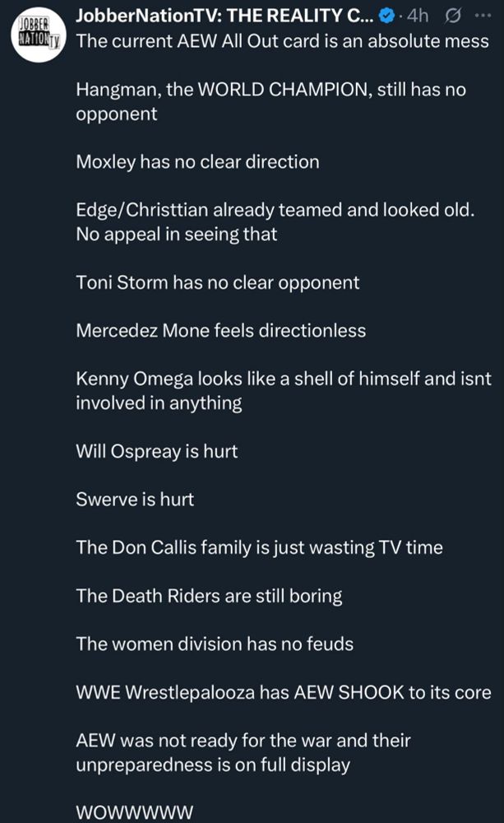
Task: Click the Swerve is hurt line
Action: point(135,500)
